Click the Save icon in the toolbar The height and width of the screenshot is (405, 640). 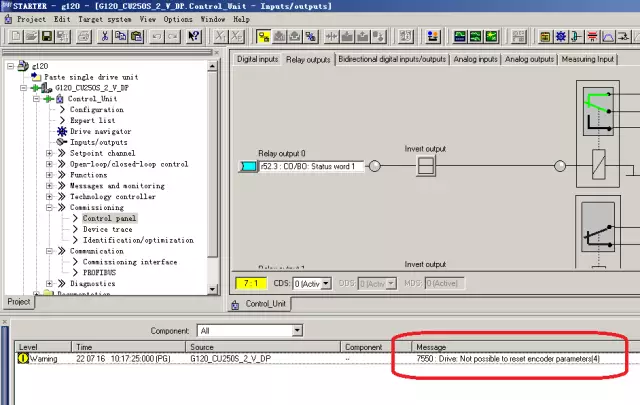pyautogui.click(x=45, y=37)
